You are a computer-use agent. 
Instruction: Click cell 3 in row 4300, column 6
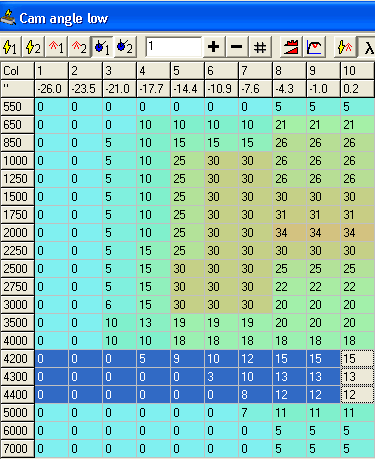(x=222, y=377)
